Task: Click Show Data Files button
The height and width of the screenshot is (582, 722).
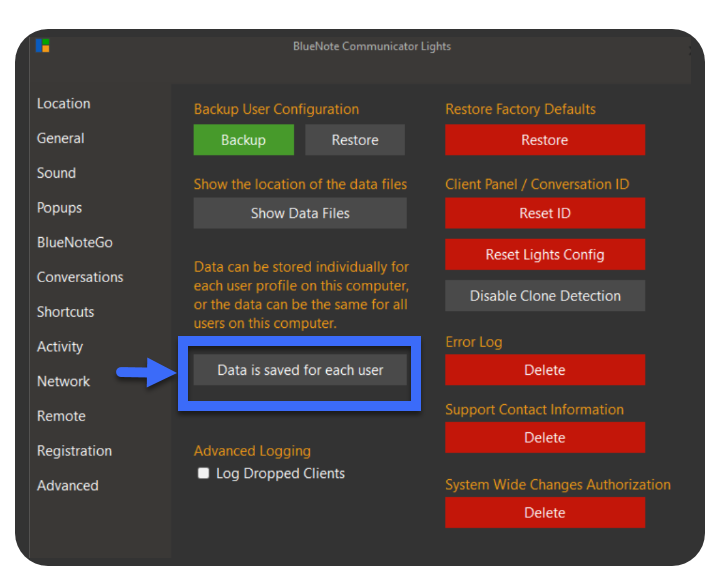Action: pyautogui.click(x=300, y=213)
